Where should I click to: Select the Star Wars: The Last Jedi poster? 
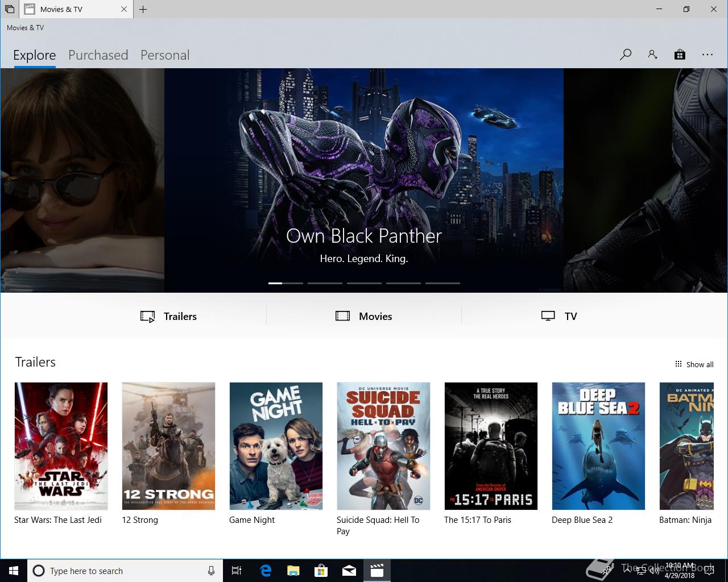pyautogui.click(x=61, y=446)
